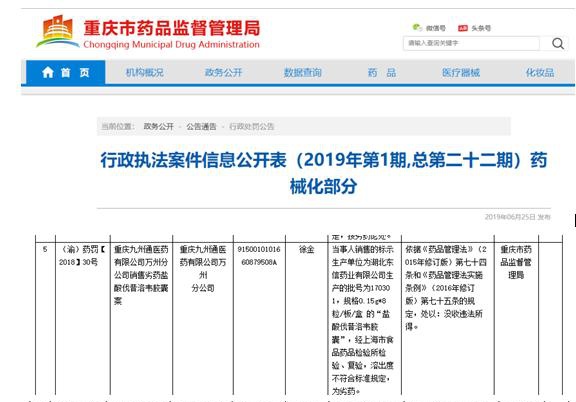Viewport: 576px width, 402px height.
Task: Click the publish date 2019年06月25日
Action: [510, 217]
